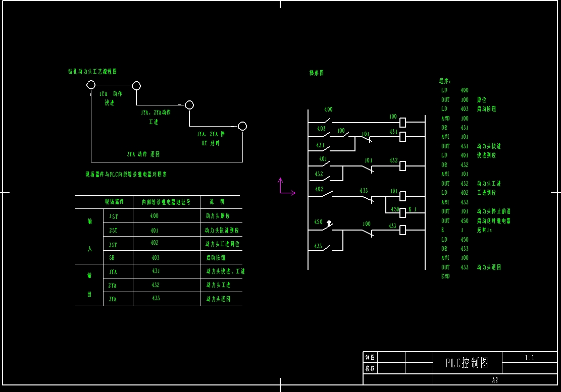Select the last circle node above the return line
561x392 pixels.
coord(242,126)
